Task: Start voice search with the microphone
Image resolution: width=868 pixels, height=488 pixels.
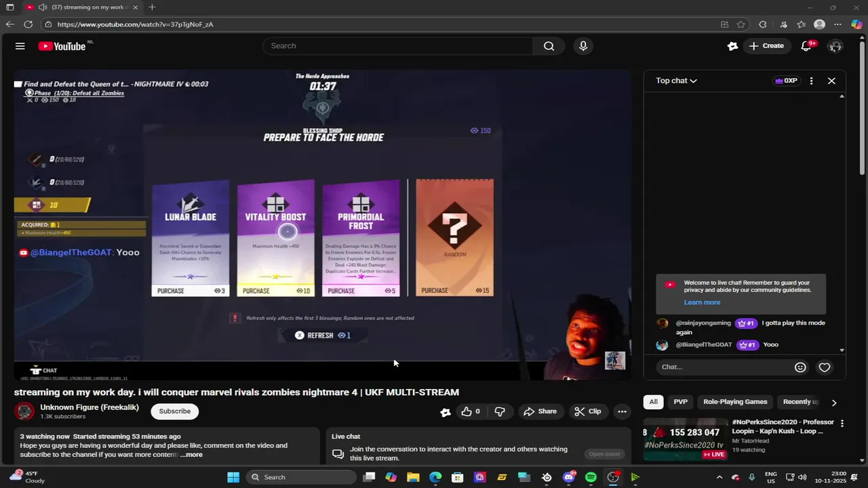Action: click(x=583, y=46)
